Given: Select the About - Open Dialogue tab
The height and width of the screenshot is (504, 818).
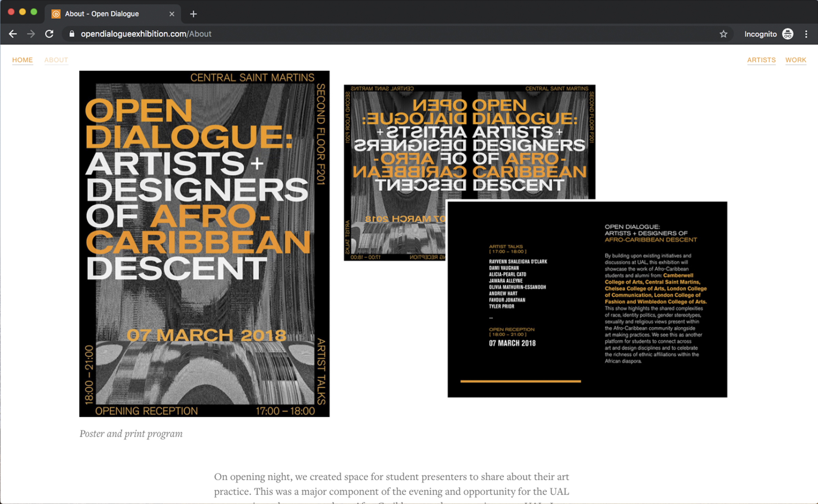Looking at the screenshot, I should pyautogui.click(x=112, y=14).
